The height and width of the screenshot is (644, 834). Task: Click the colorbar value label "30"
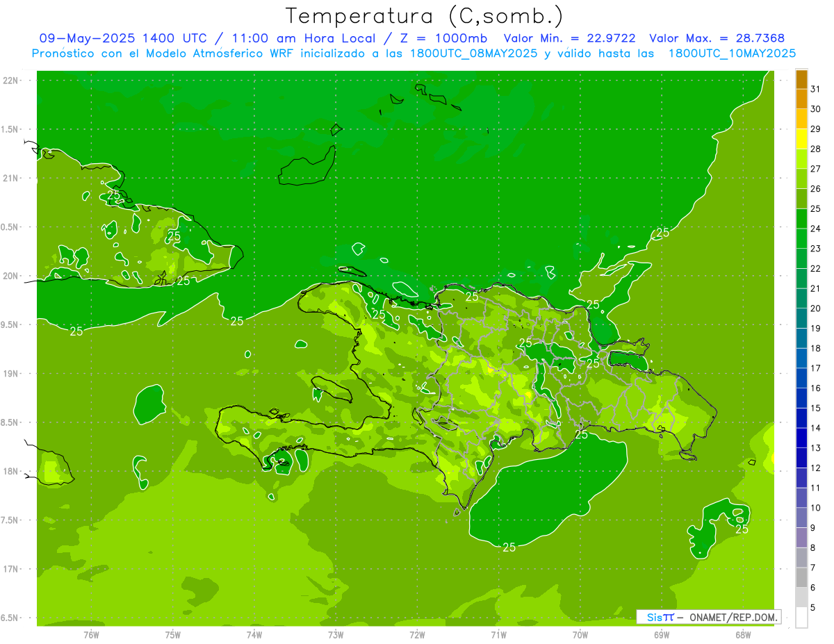(816, 109)
